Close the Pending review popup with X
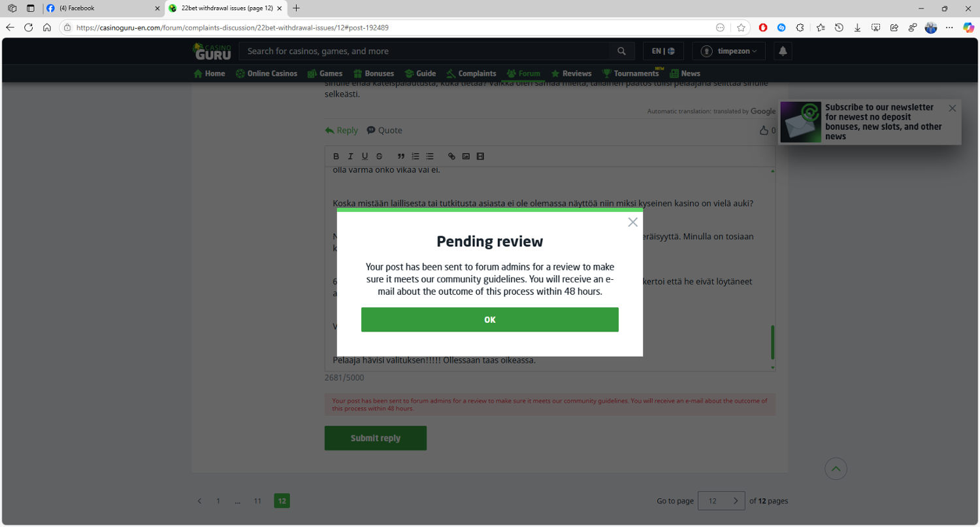980x527 pixels. (632, 222)
